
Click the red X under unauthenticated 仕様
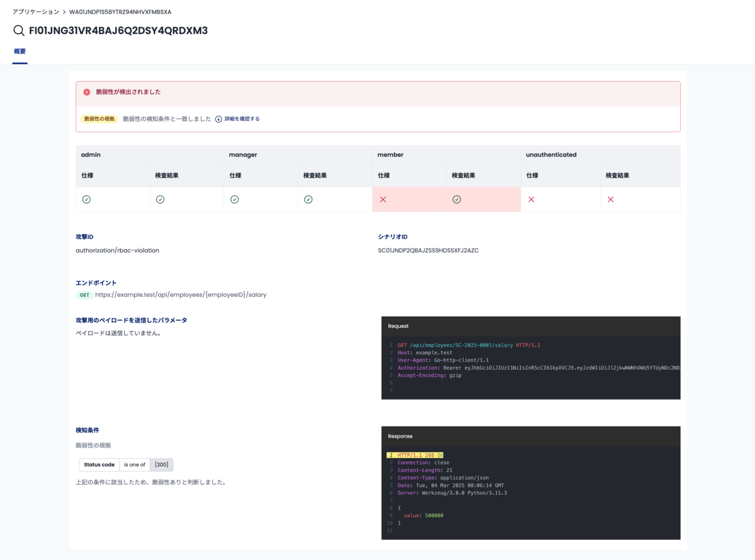click(x=531, y=199)
